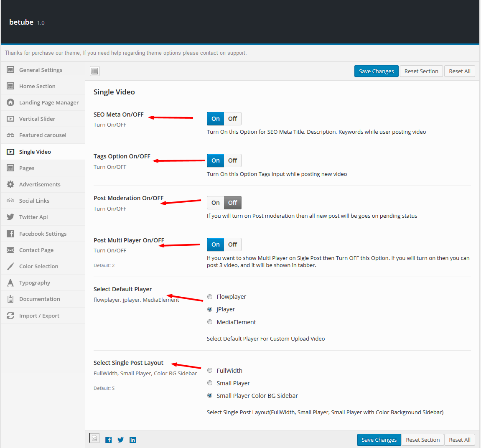
Task: Click the Landing Page Manager home icon
Action: click(x=10, y=102)
